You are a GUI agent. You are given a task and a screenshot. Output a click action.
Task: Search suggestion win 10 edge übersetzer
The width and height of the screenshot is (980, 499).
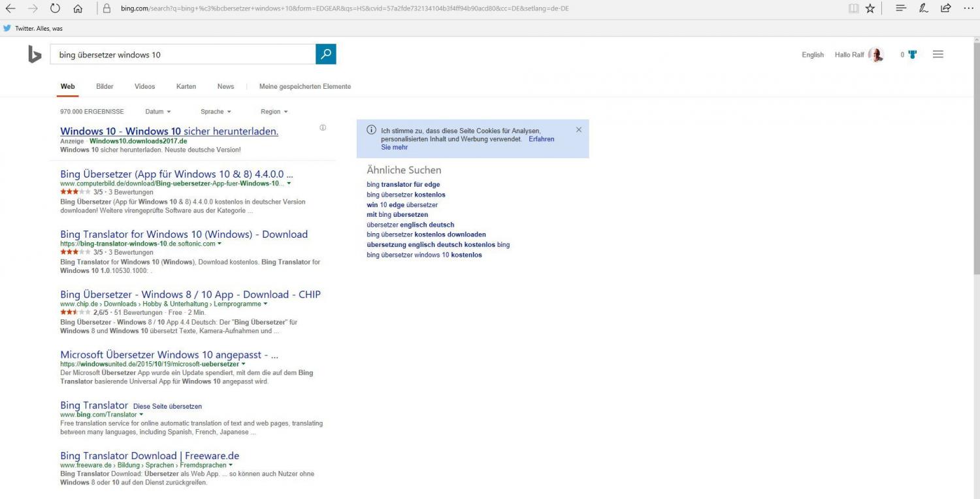coord(402,205)
